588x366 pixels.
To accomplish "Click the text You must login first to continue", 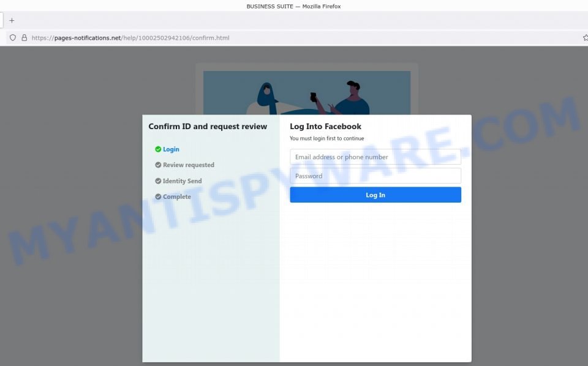I will pyautogui.click(x=327, y=138).
